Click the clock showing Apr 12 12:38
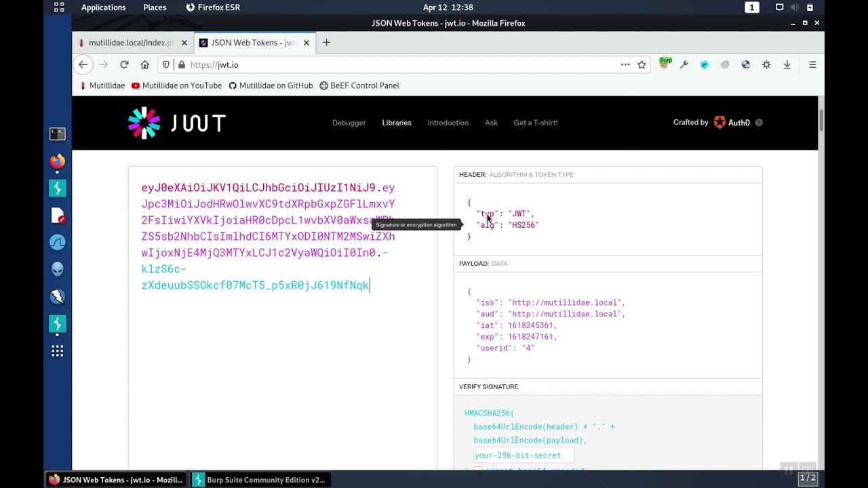The width and height of the screenshot is (868, 488). [448, 7]
